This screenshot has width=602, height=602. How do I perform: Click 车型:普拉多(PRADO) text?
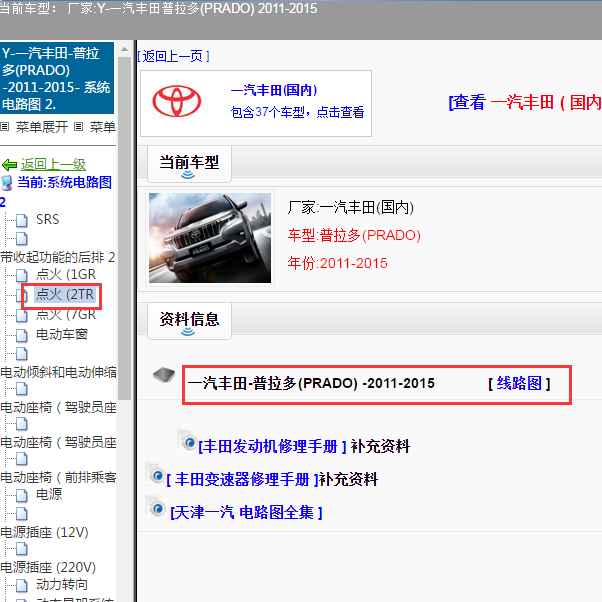(354, 235)
